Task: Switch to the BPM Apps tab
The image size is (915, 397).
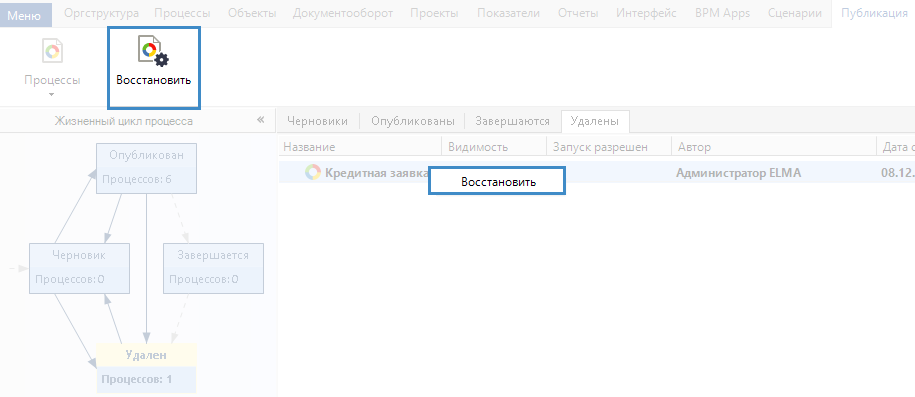Action: pyautogui.click(x=722, y=13)
